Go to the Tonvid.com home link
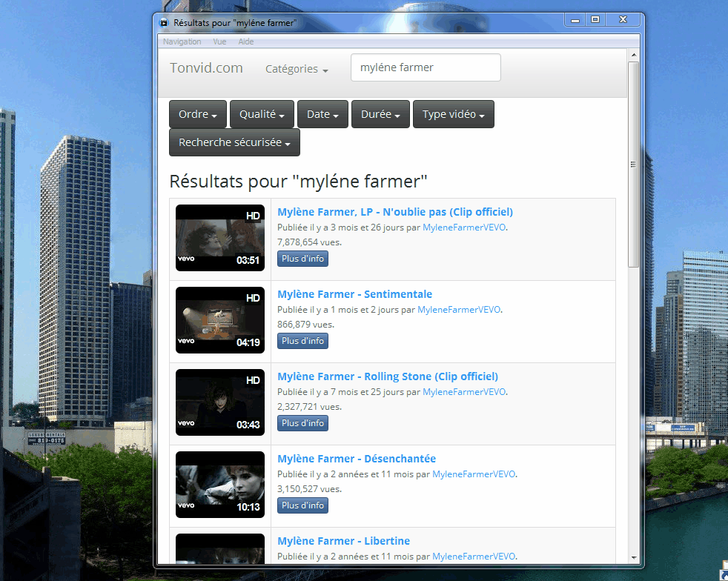 tap(206, 67)
